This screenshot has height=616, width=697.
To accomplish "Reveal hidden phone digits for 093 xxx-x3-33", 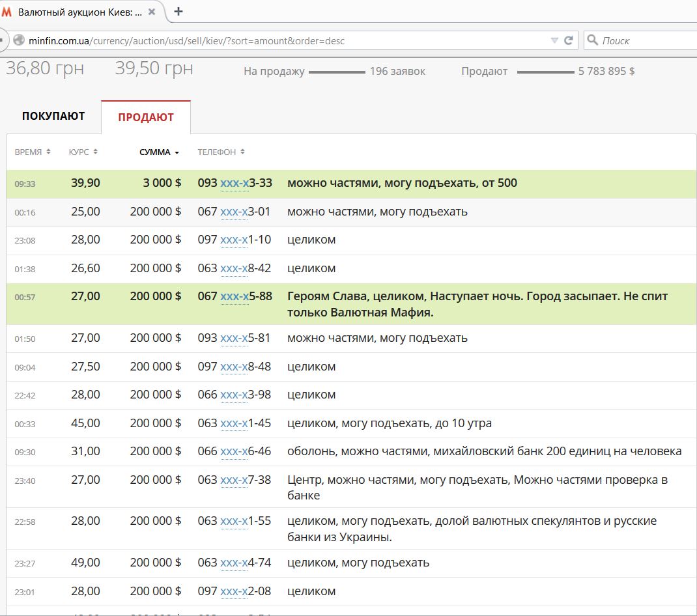I will click(235, 183).
